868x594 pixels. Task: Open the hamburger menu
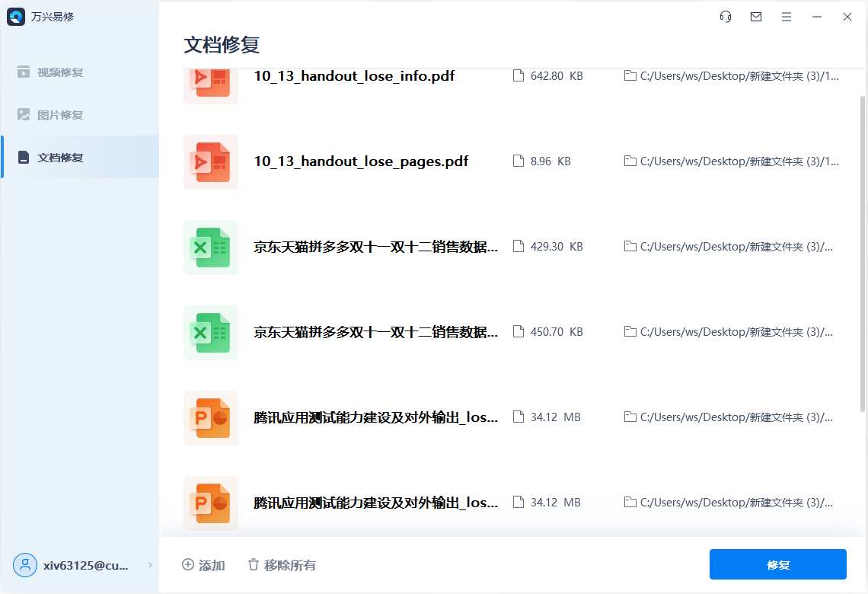[786, 16]
